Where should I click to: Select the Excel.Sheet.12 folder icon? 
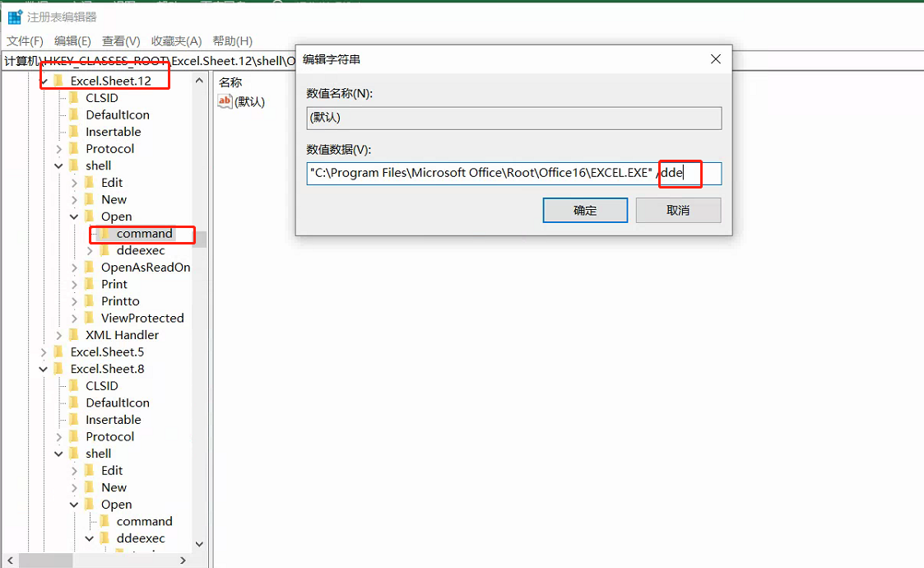(58, 81)
